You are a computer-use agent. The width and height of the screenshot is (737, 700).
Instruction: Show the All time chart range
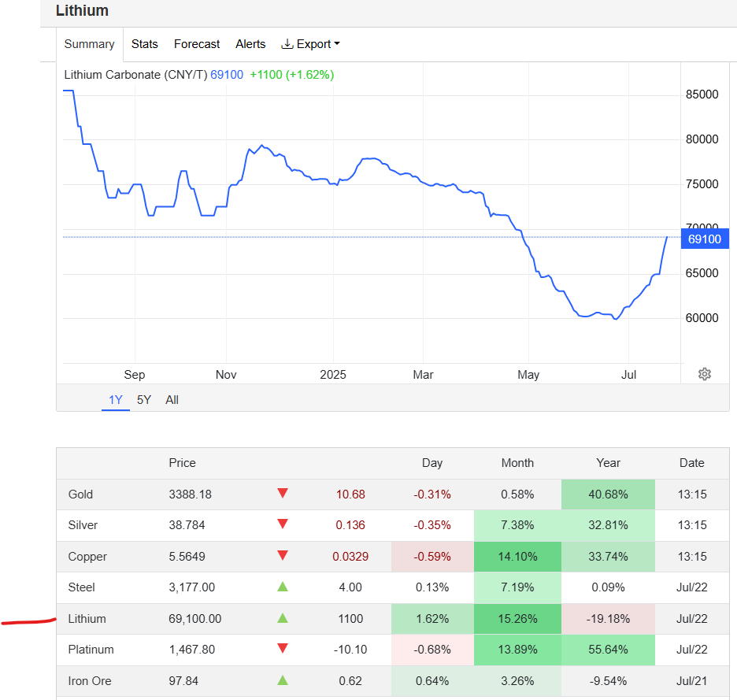[x=172, y=400]
